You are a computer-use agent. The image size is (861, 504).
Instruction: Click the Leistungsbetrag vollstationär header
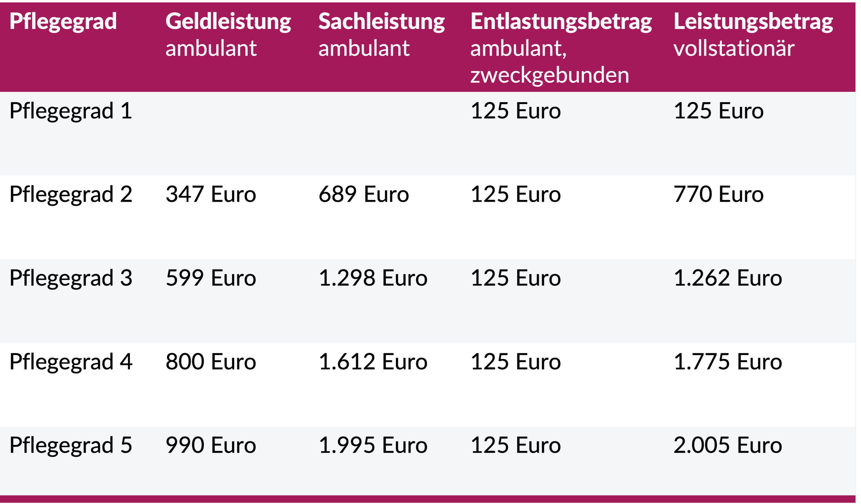753,34
